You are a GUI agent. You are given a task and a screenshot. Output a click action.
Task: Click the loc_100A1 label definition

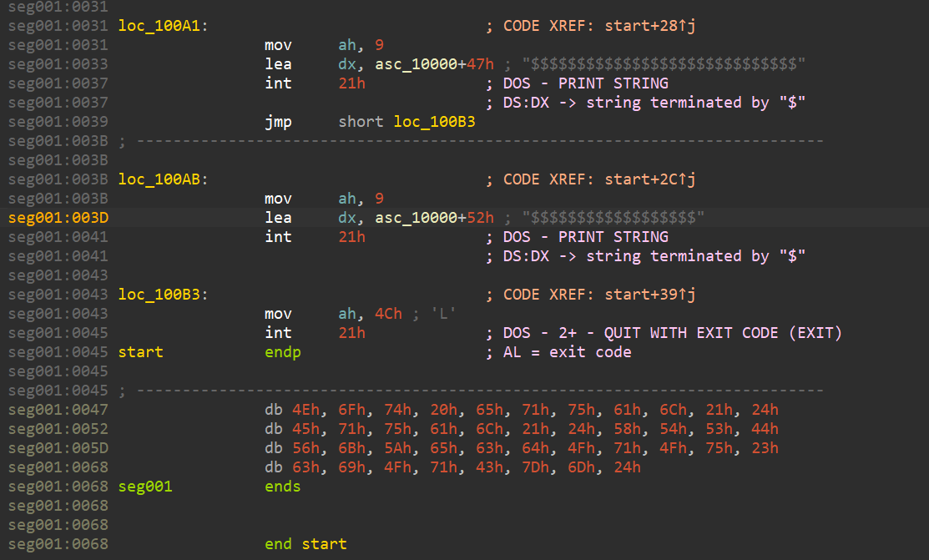pos(162,26)
